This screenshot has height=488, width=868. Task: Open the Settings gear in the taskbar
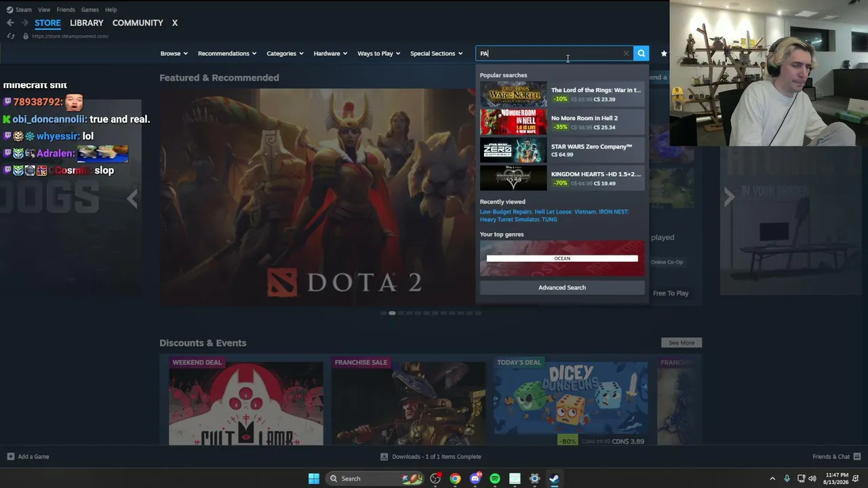[534, 479]
